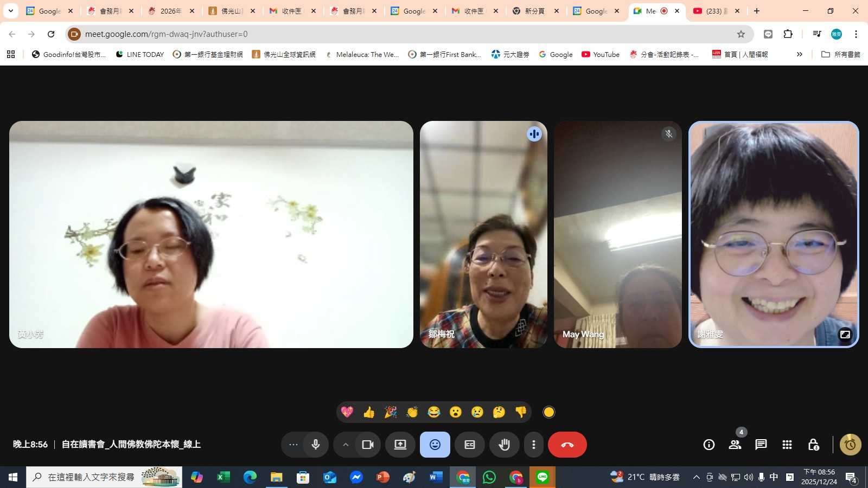Viewport: 868px width, 488px height.
Task: Open the three-dot more options menu
Action: [534, 445]
